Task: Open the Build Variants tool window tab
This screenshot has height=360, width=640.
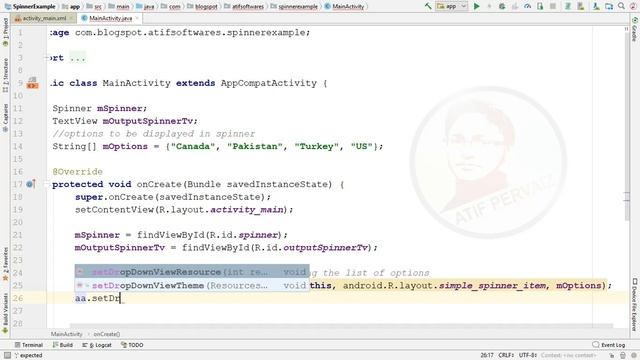Action: [5, 313]
